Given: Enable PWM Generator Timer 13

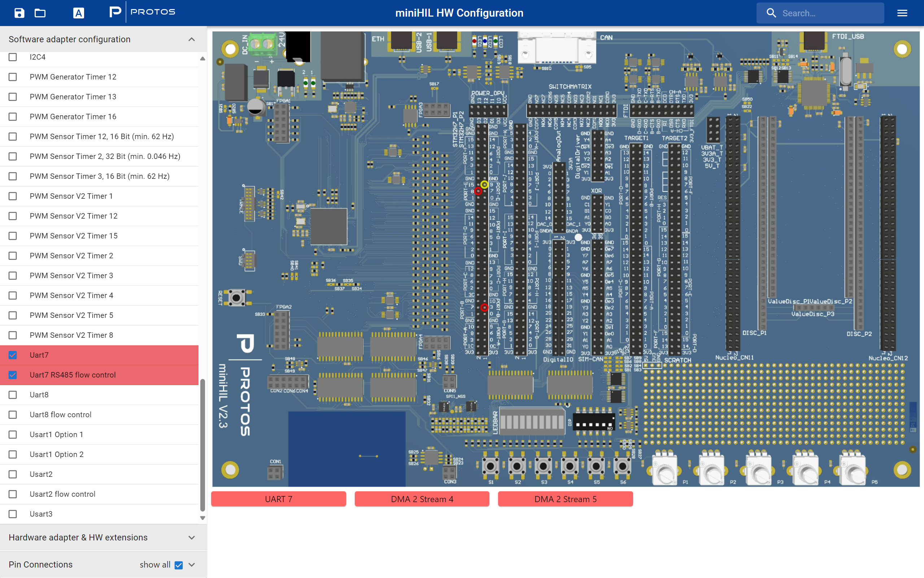Looking at the screenshot, I should [13, 97].
